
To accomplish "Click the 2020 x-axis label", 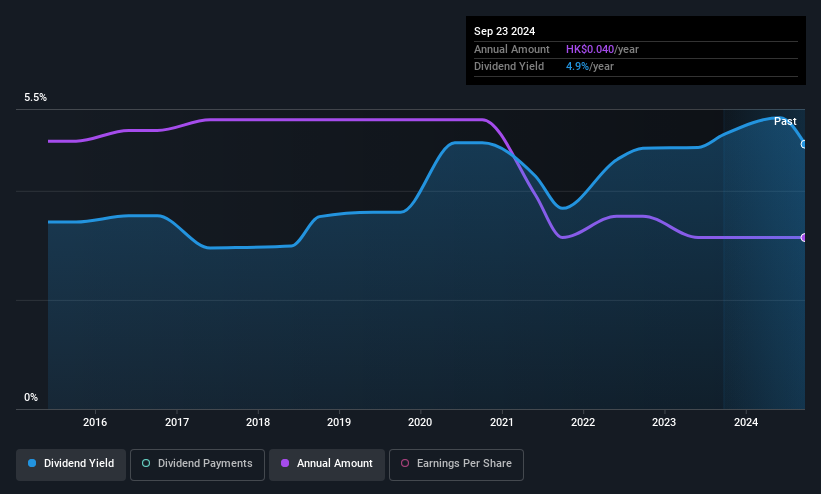I will point(420,422).
